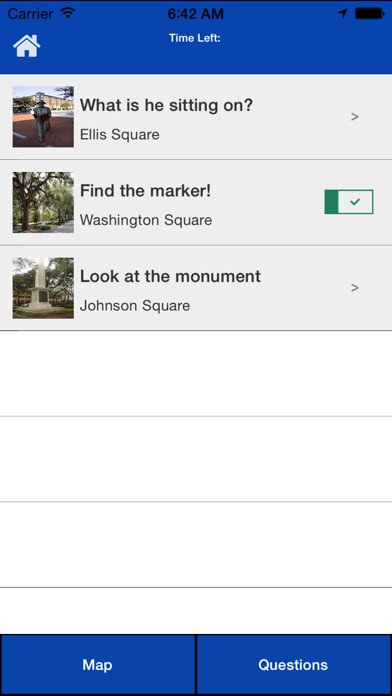Tap the battery icon in the status bar
The width and height of the screenshot is (392, 696).
pos(369,13)
